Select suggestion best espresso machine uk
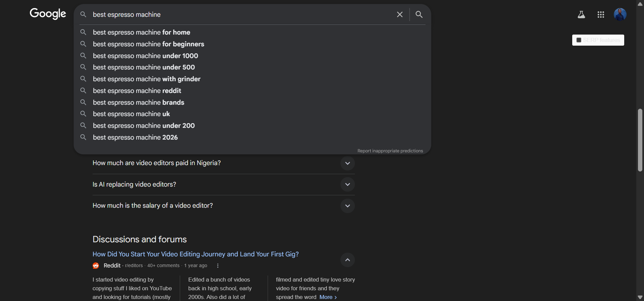 click(252, 114)
